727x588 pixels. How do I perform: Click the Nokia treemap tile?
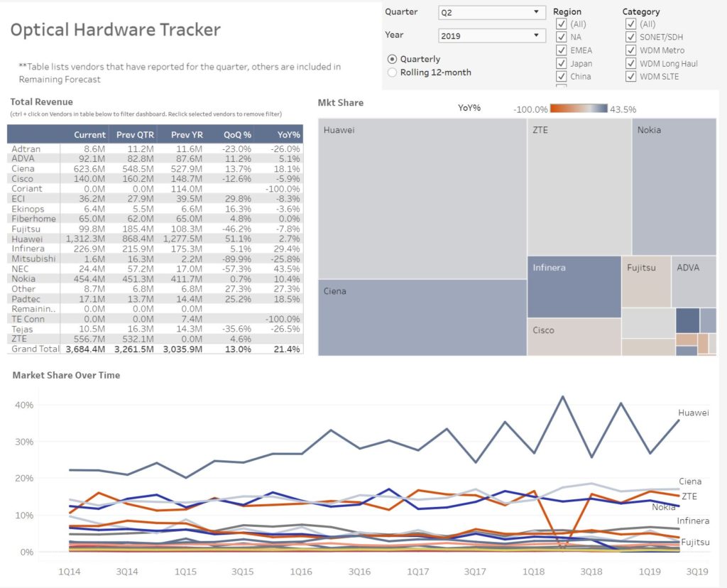[674, 187]
